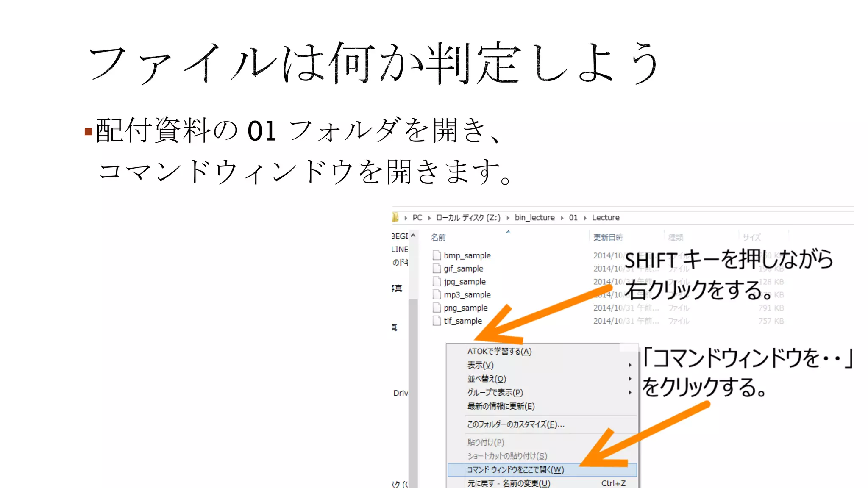This screenshot has width=868, height=488.
Task: Expand breadcrumb arrow before PC
Action: point(406,218)
